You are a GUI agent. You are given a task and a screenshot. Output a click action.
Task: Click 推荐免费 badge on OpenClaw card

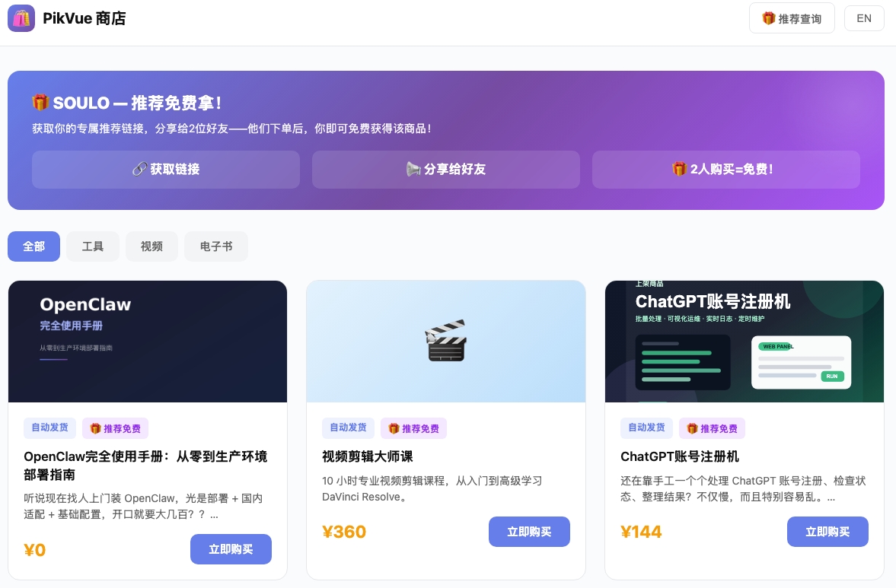[116, 428]
